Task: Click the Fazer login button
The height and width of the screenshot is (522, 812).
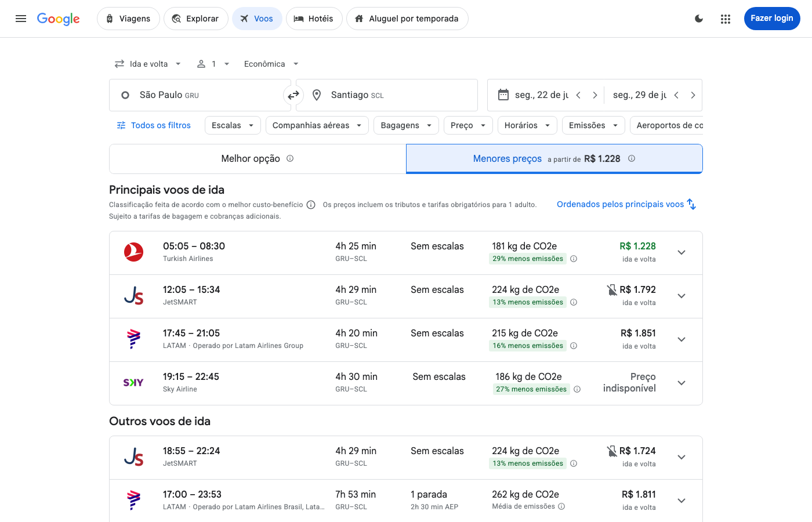Action: click(x=772, y=19)
